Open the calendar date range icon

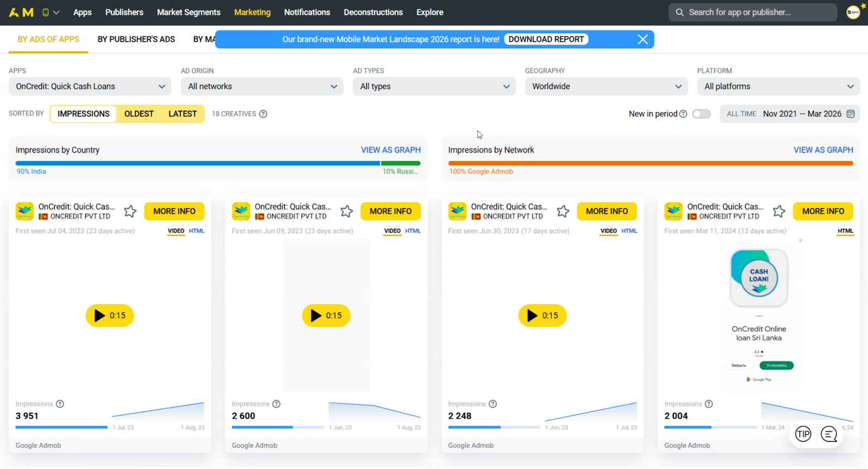(x=851, y=114)
